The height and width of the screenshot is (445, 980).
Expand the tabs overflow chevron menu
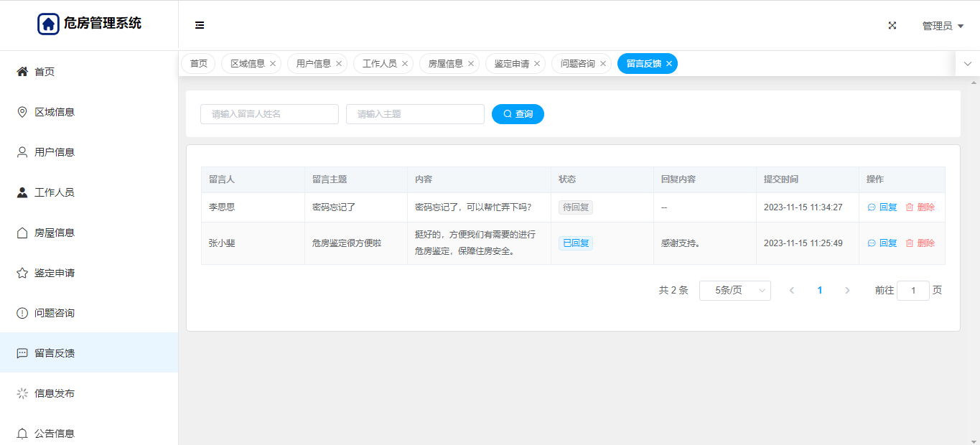967,64
